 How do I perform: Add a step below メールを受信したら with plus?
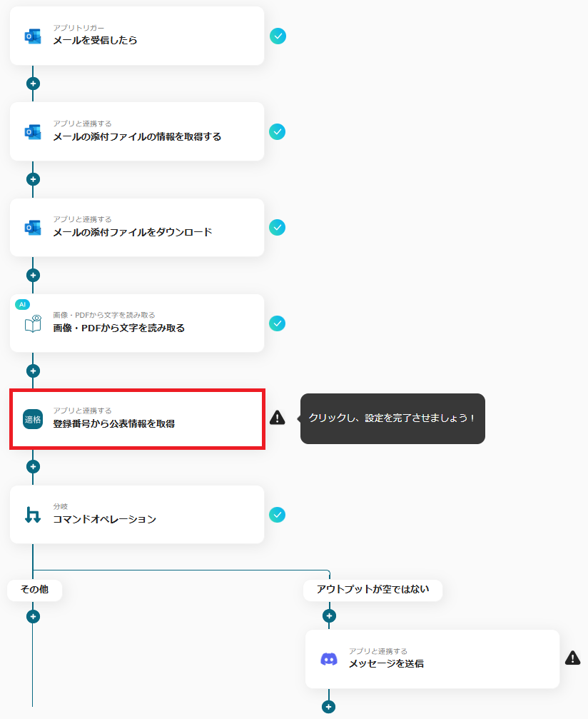click(33, 84)
